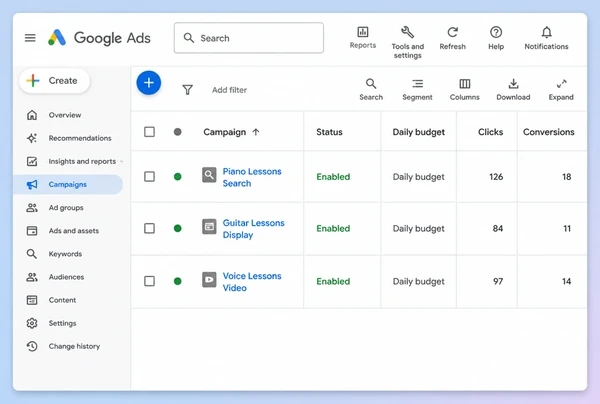Viewport: 600px width, 404px height.
Task: Modify table Columns
Action: (465, 90)
